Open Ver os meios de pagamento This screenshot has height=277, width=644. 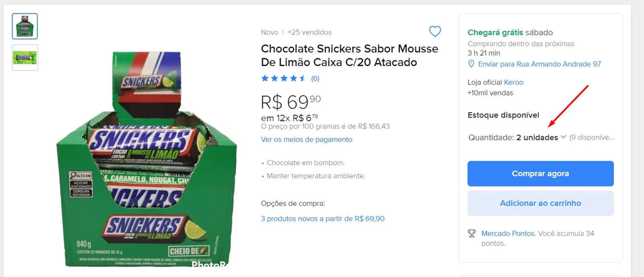click(306, 139)
